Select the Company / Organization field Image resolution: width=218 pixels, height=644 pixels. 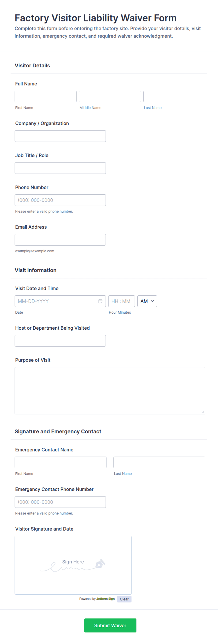(60, 136)
